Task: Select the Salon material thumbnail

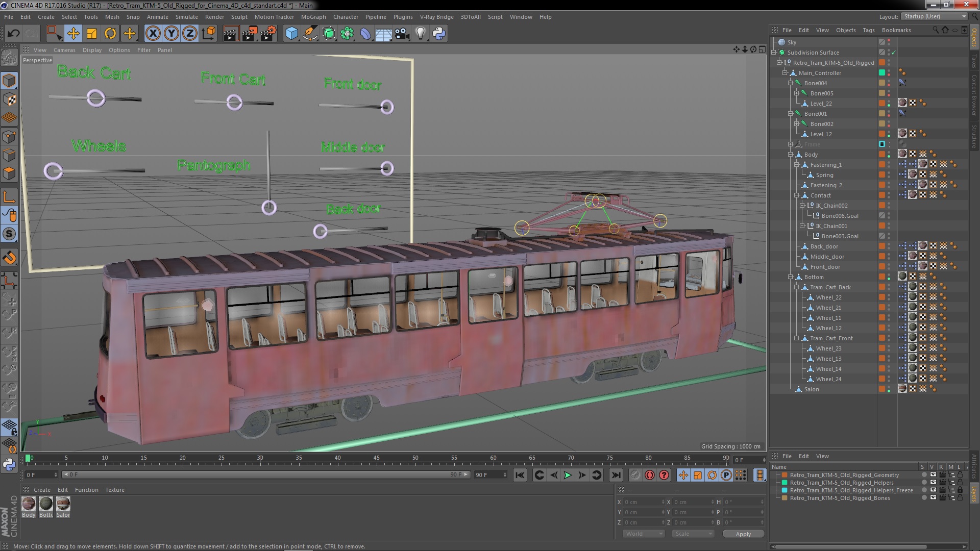Action: click(x=63, y=504)
